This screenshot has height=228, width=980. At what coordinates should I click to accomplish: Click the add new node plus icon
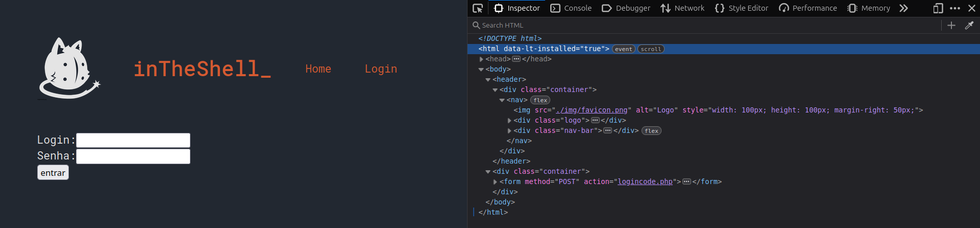(951, 25)
